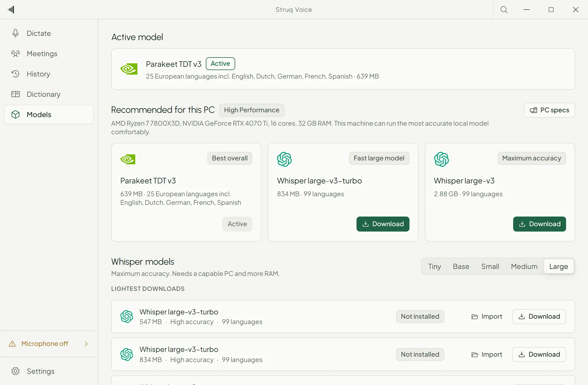Click the green Active badge beside Parakeet TDT v3
This screenshot has height=385, width=588.
[220, 63]
